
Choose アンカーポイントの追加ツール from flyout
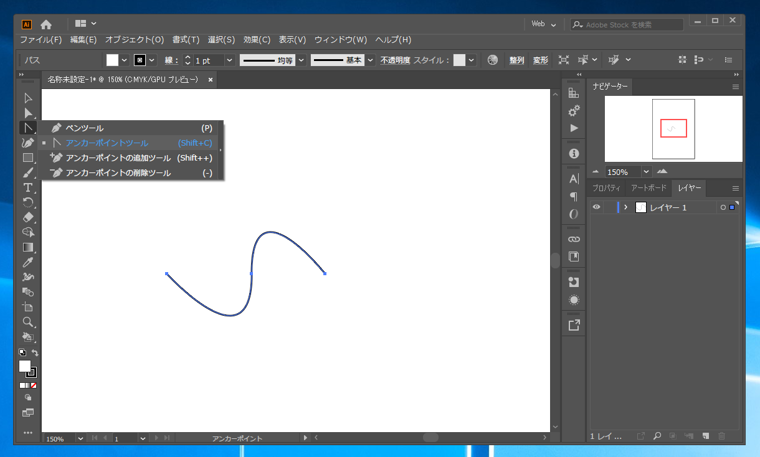118,158
